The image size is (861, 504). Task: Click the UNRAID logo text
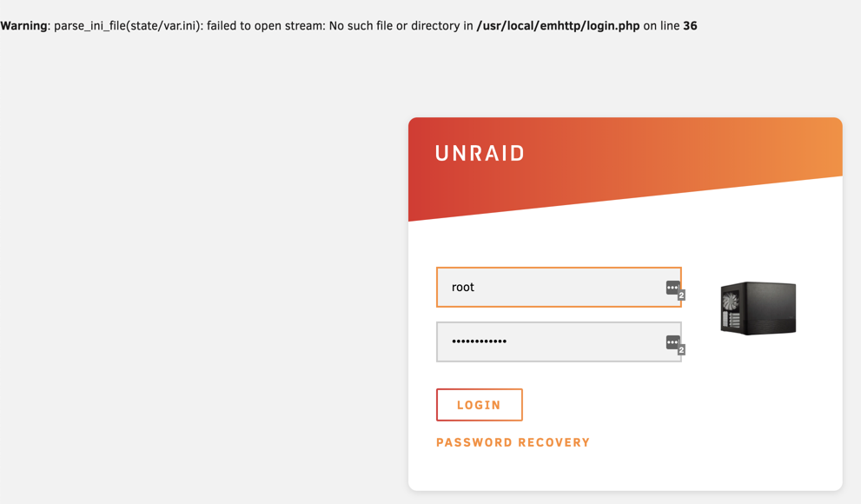(480, 153)
